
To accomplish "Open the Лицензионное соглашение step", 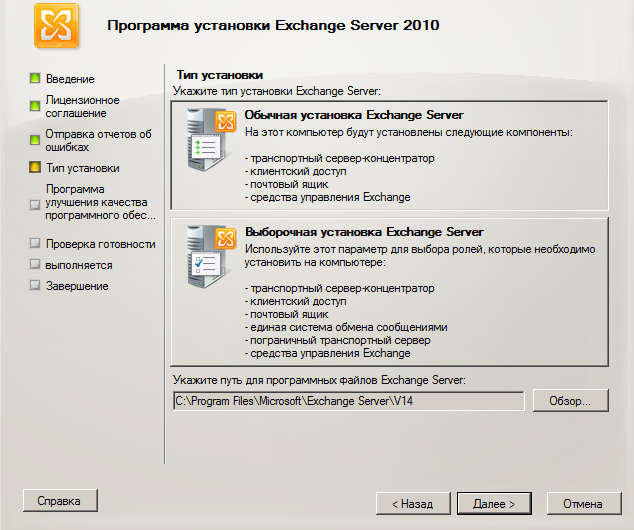I will click(x=82, y=107).
